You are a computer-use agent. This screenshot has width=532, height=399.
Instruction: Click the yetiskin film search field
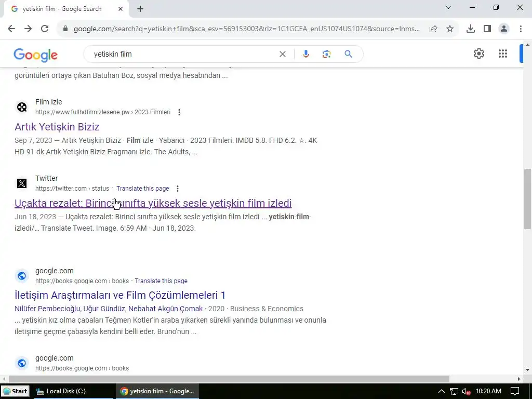click(x=183, y=54)
